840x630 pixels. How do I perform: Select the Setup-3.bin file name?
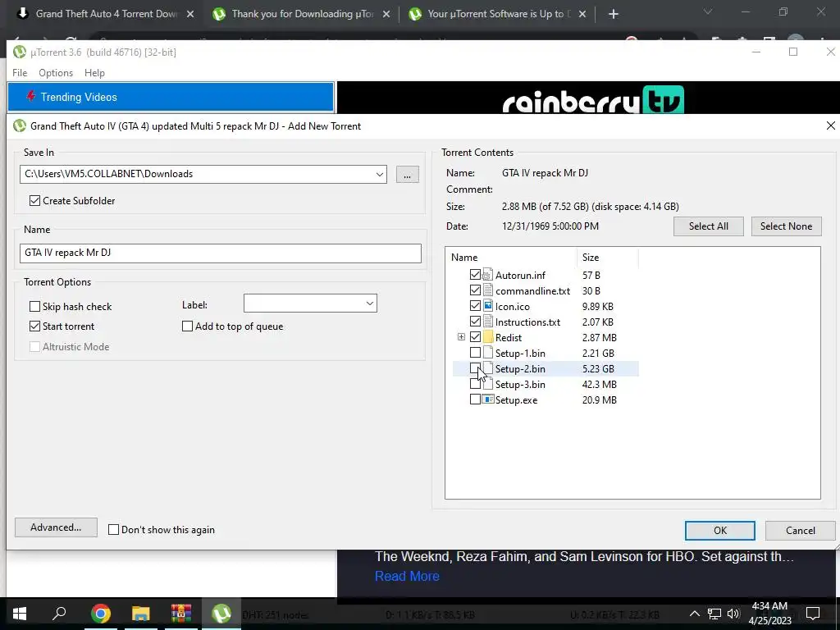[x=520, y=384]
